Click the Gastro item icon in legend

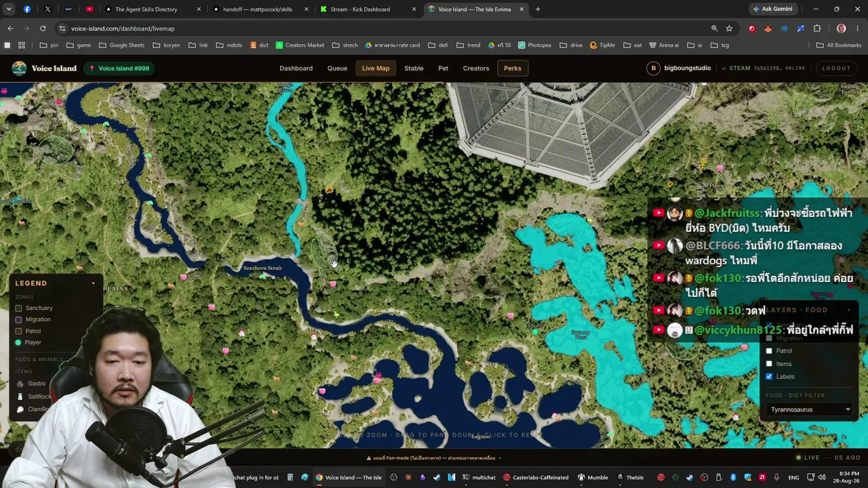(x=20, y=384)
